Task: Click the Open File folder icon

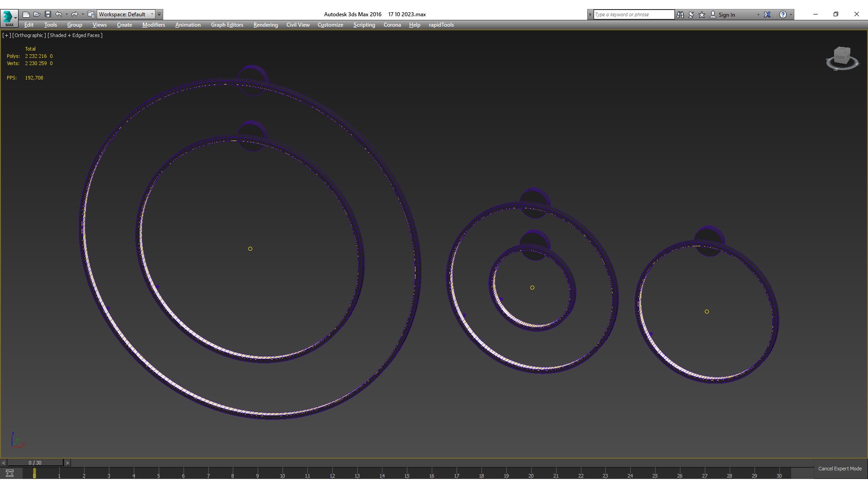Action: click(x=37, y=14)
